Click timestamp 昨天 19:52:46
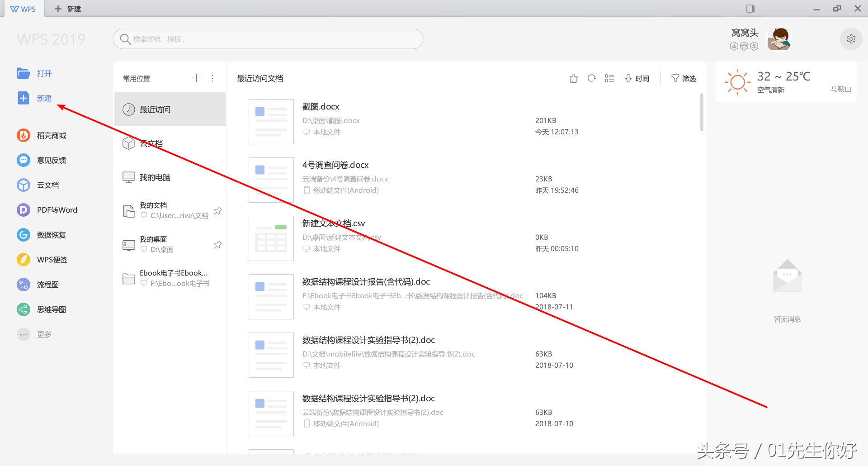The image size is (868, 466). point(557,190)
